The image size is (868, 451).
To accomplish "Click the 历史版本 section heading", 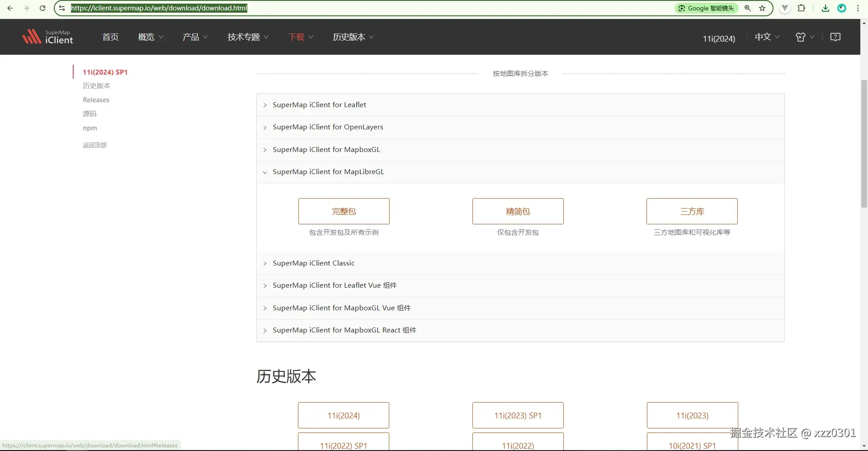I will pyautogui.click(x=286, y=376).
